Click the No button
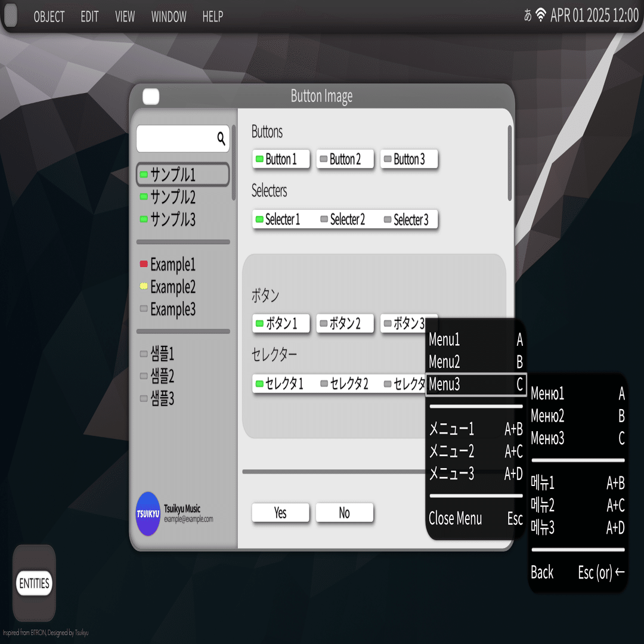644x644 pixels. click(x=345, y=513)
